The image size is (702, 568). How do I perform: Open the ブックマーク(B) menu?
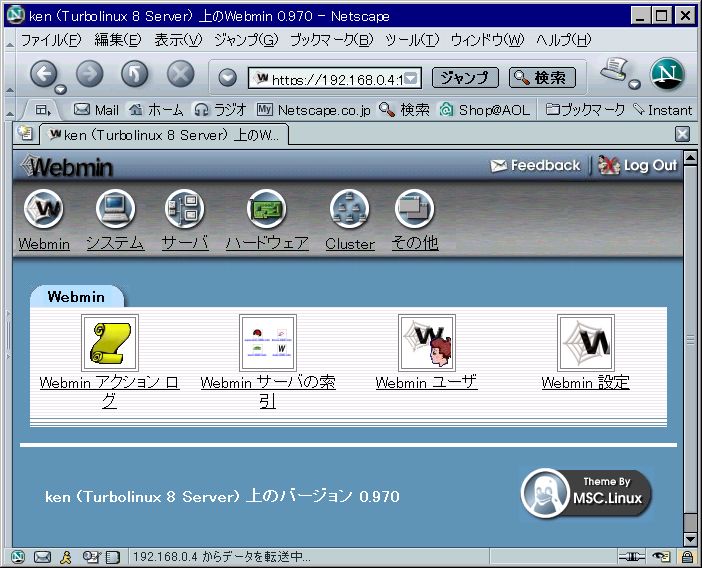tap(331, 40)
